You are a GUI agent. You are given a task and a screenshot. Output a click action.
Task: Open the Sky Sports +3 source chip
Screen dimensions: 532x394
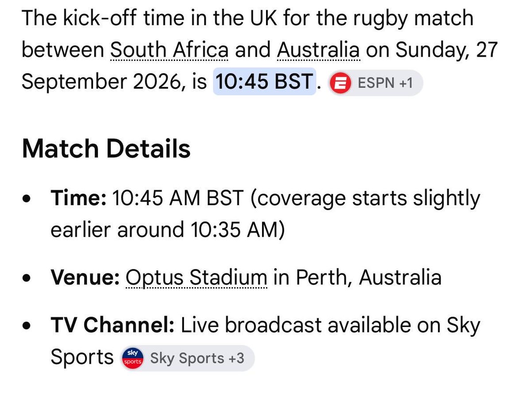coord(188,358)
